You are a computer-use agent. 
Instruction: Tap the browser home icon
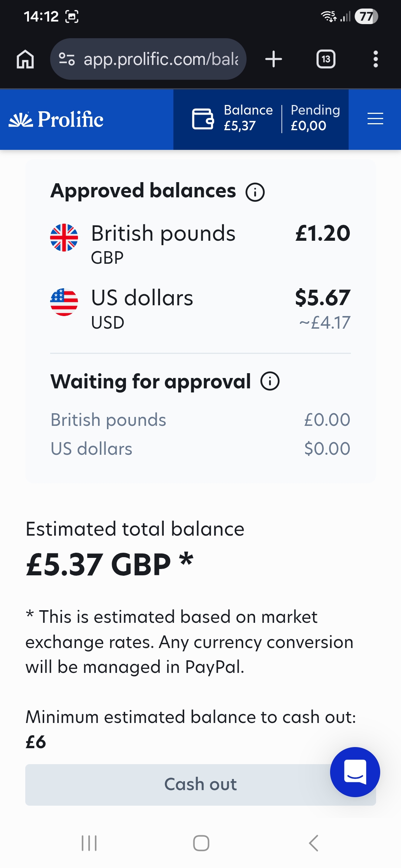click(x=25, y=59)
